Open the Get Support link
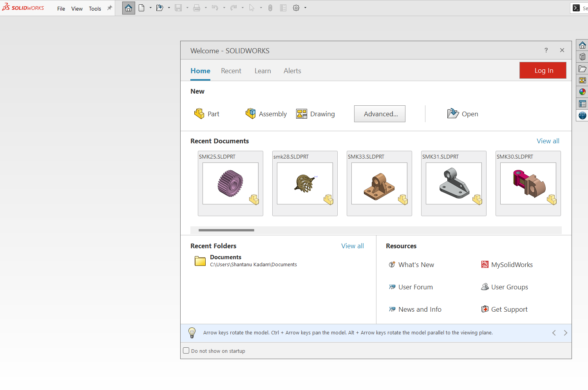Screen dimensions: 588x390 505,309
